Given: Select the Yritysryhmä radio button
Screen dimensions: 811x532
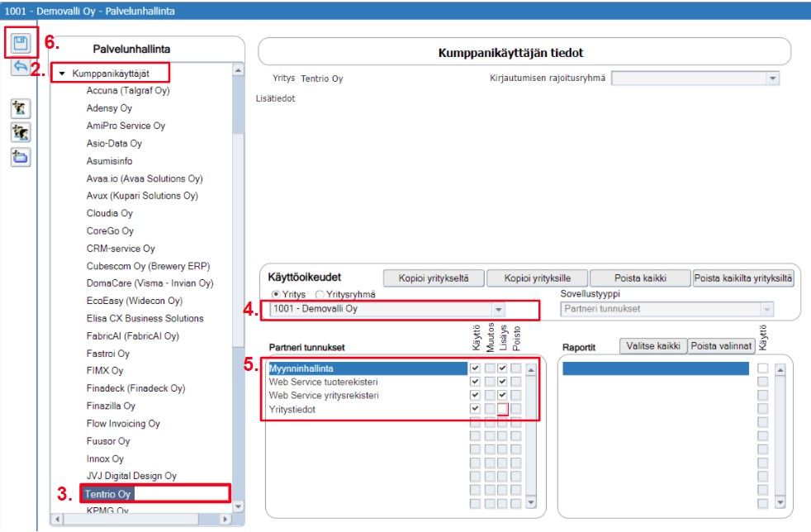Looking at the screenshot, I should click(320, 294).
